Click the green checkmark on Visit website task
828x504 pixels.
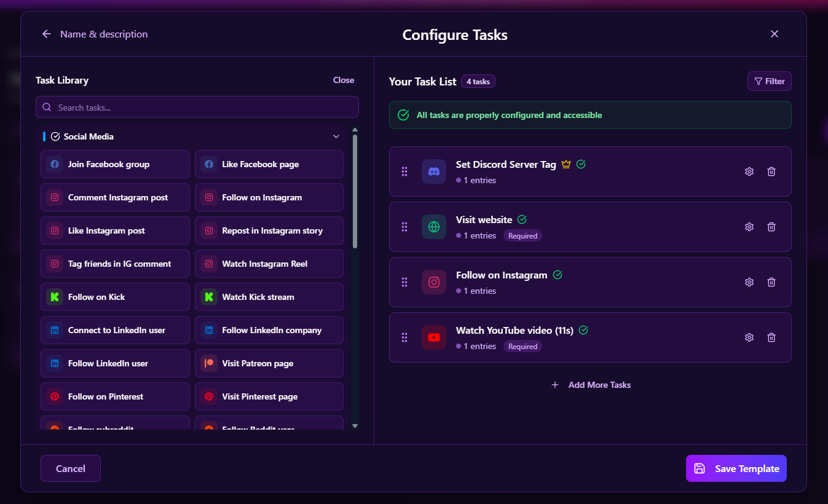pos(521,219)
